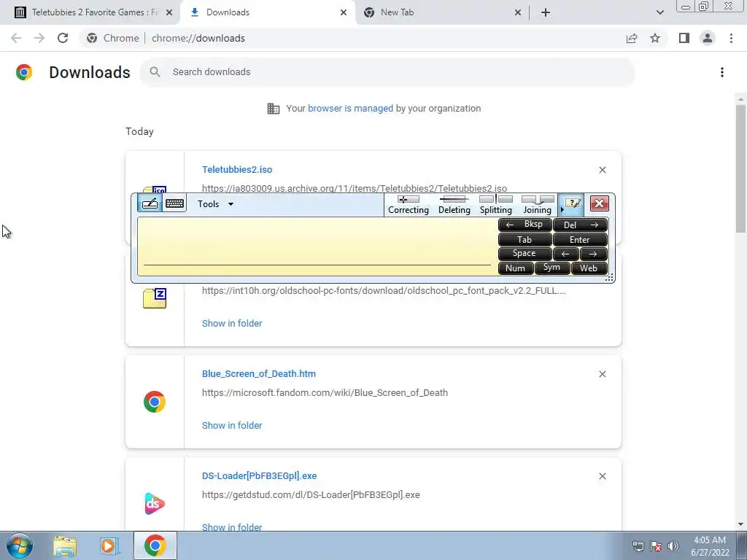
Task: Tap the right arrow key beside Space
Action: (594, 254)
